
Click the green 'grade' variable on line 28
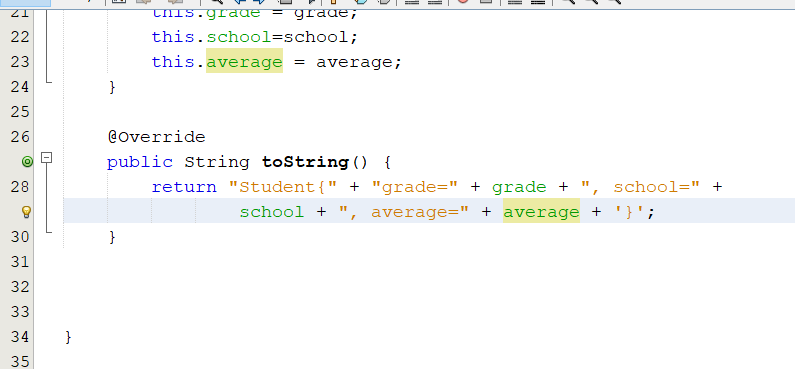(x=519, y=187)
